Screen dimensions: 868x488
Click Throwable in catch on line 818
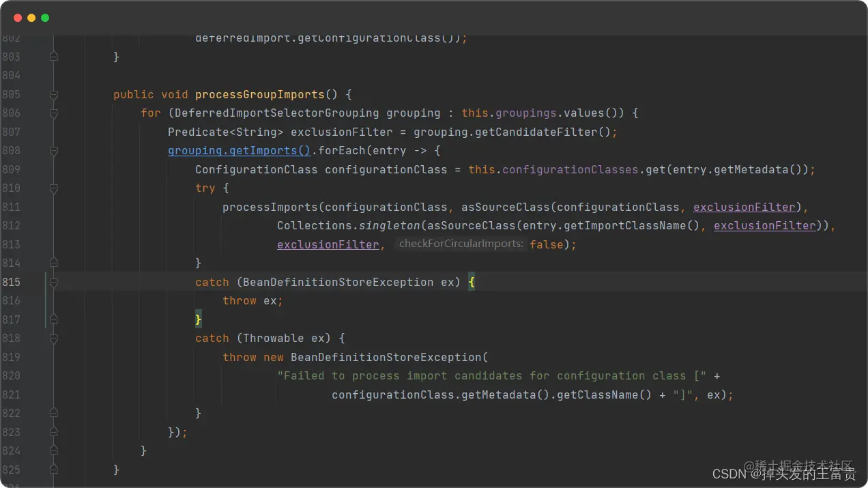274,339
